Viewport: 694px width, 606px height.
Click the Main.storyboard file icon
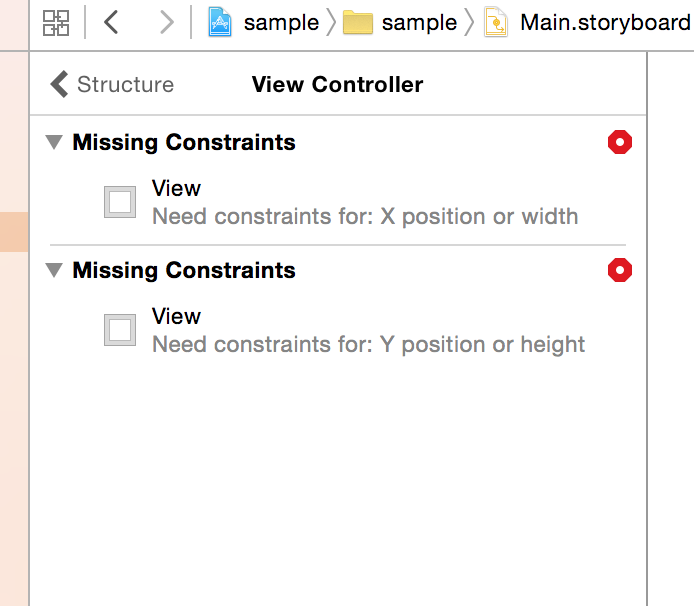(495, 23)
